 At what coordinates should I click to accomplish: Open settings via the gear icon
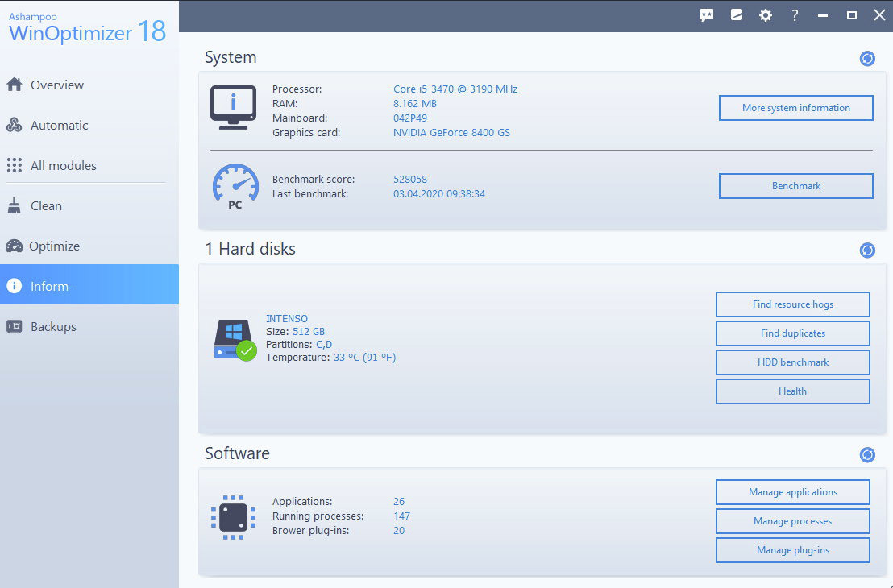click(x=766, y=15)
